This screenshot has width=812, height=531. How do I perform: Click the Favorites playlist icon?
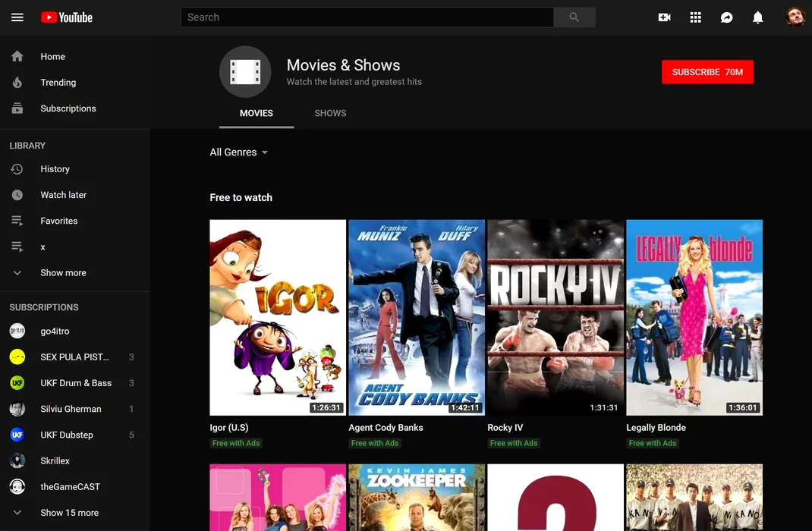(x=17, y=221)
